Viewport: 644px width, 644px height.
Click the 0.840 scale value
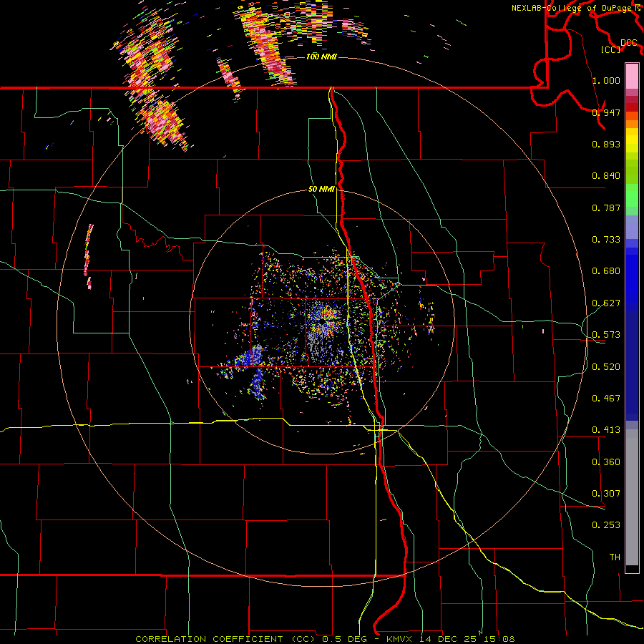point(606,176)
